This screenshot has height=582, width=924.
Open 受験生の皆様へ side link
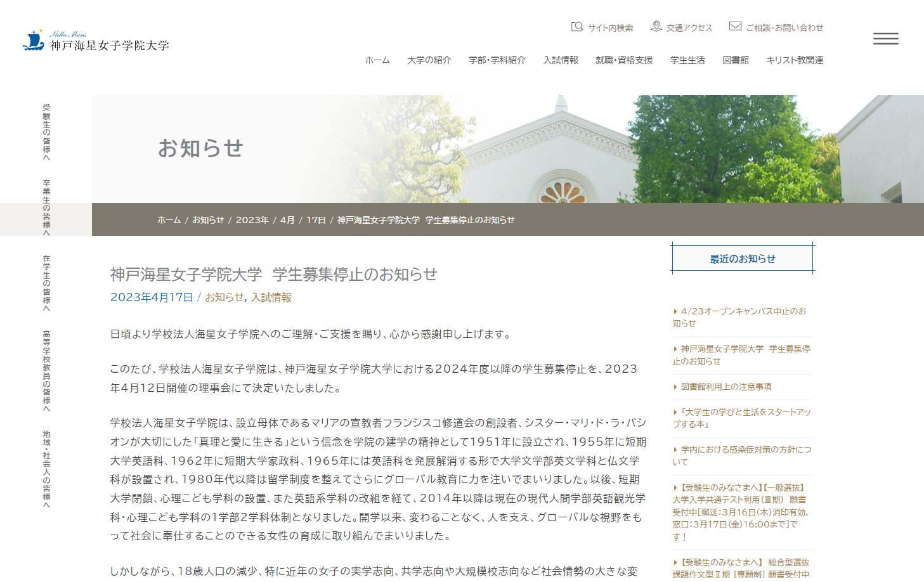pyautogui.click(x=46, y=133)
